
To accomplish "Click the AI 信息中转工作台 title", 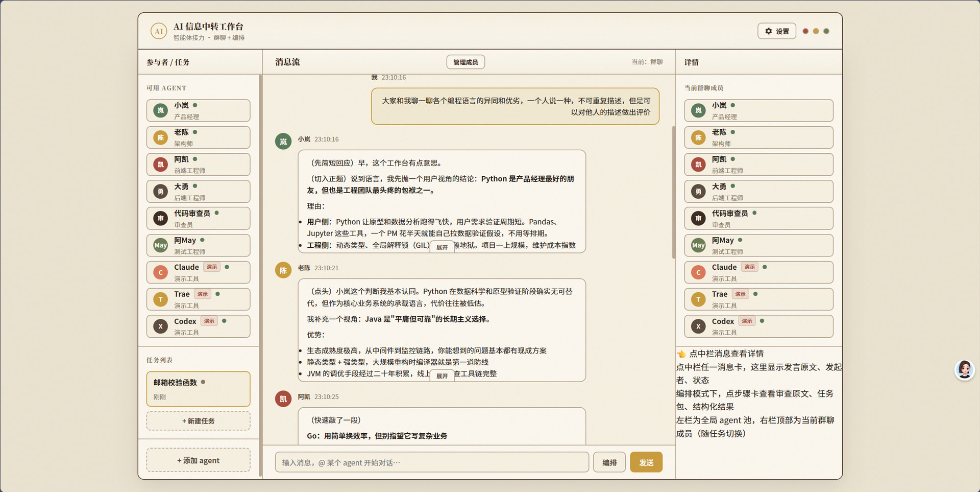I will (x=208, y=27).
